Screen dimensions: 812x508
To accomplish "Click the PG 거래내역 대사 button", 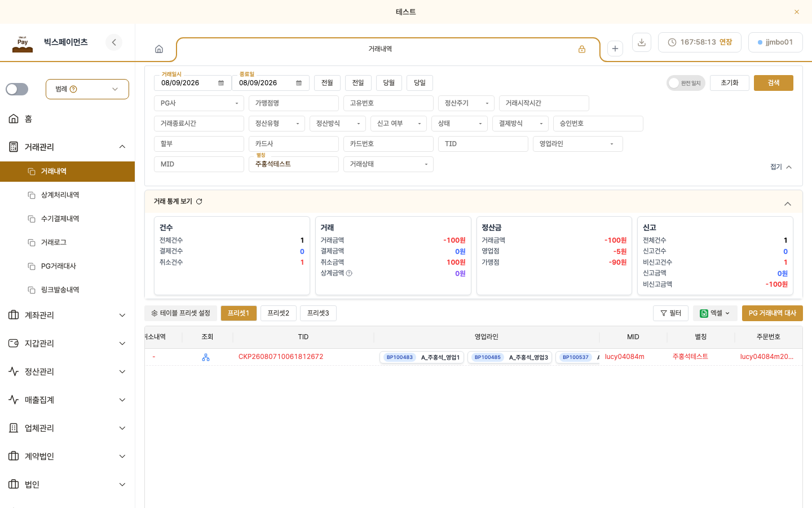I will pos(773,313).
